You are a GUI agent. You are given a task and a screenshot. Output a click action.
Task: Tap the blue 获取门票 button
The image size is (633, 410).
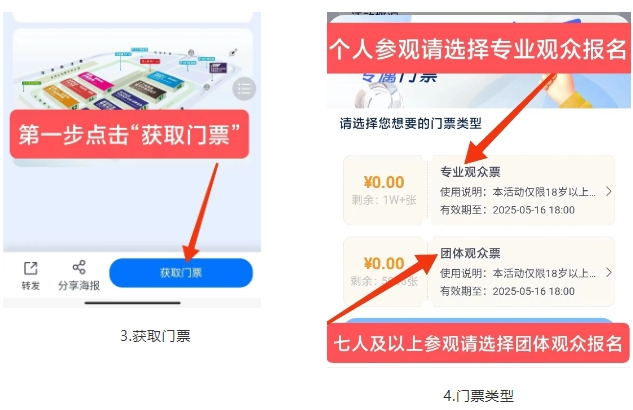[181, 273]
